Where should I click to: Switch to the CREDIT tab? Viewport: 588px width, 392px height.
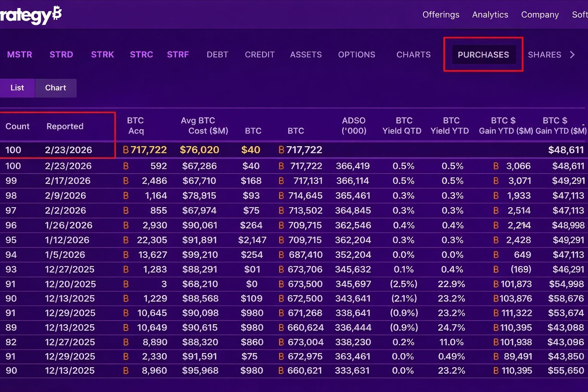[x=260, y=54]
